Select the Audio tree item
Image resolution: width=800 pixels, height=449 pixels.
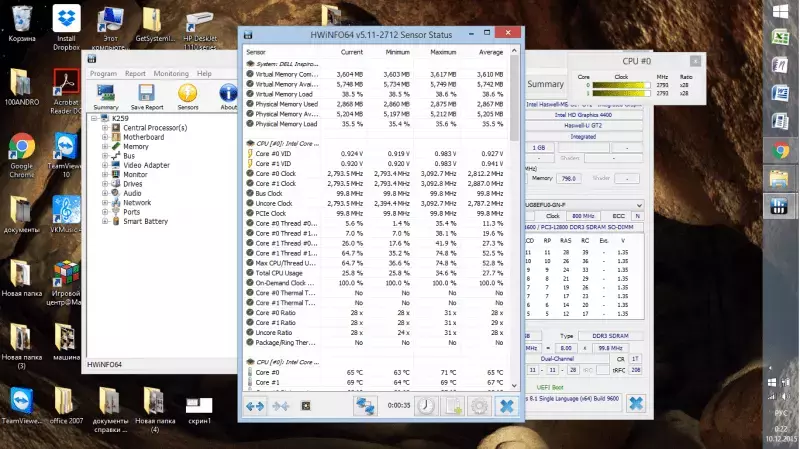tap(132, 193)
